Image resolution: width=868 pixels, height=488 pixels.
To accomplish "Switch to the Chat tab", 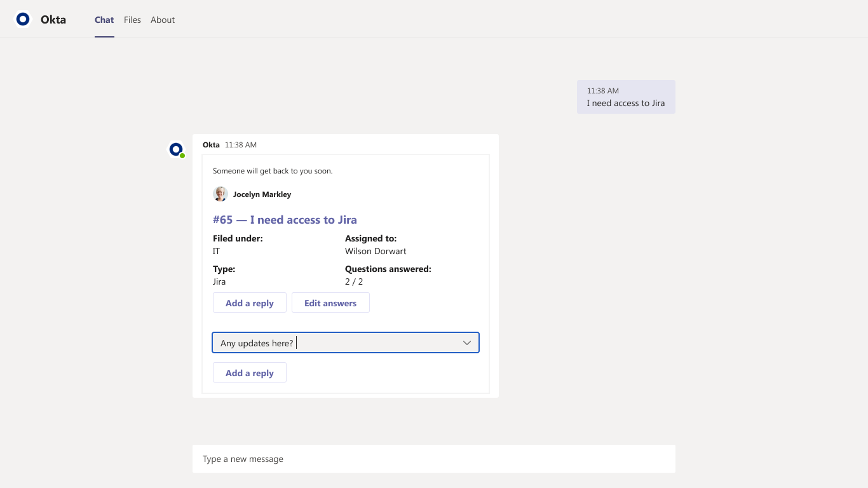I will point(104,20).
